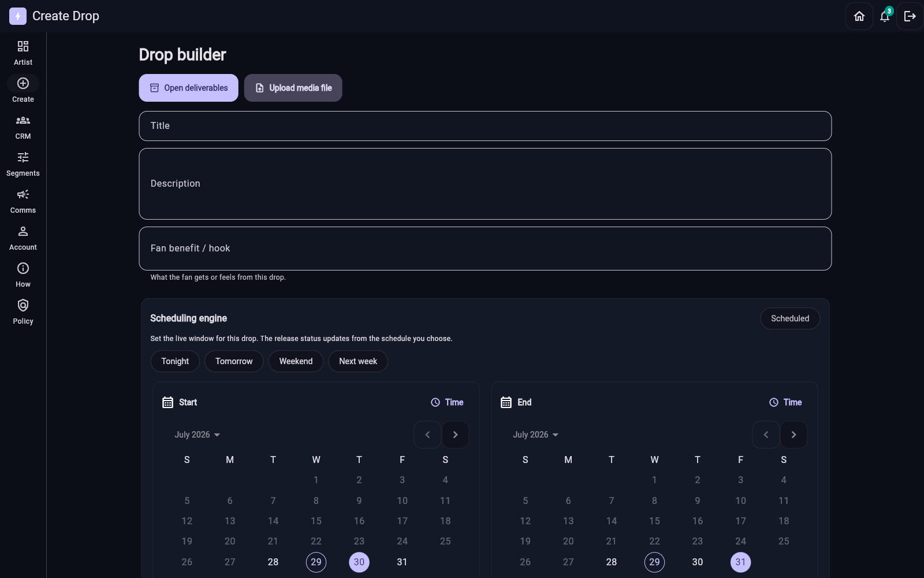Pick circled July 29 in End calendar
Screen dimensions: 924x578
(x=654, y=562)
